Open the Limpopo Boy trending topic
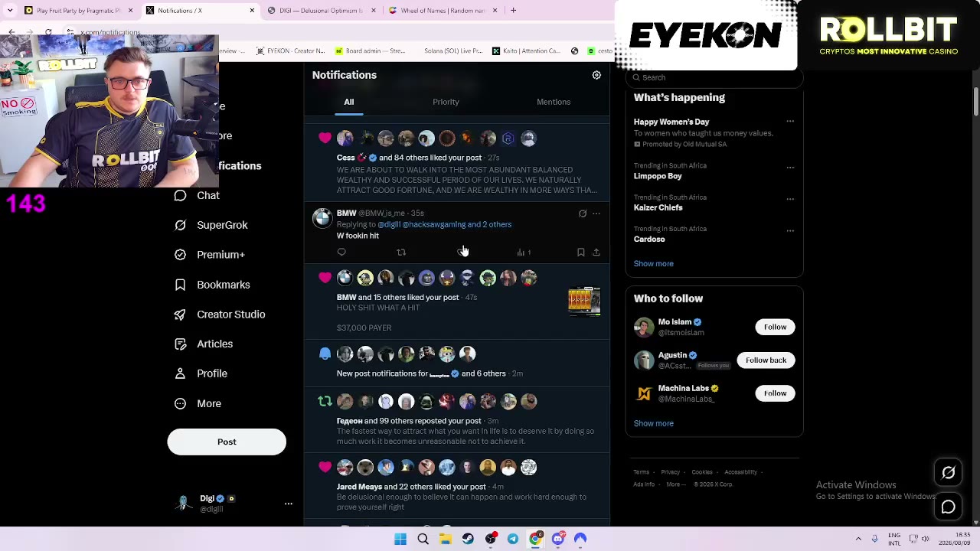 click(658, 176)
